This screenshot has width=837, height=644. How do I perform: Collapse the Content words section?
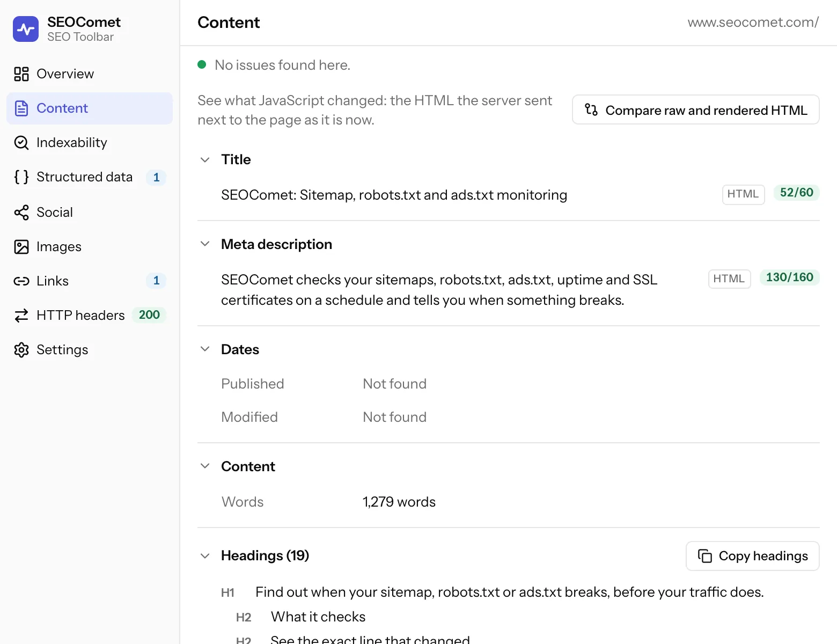tap(205, 466)
